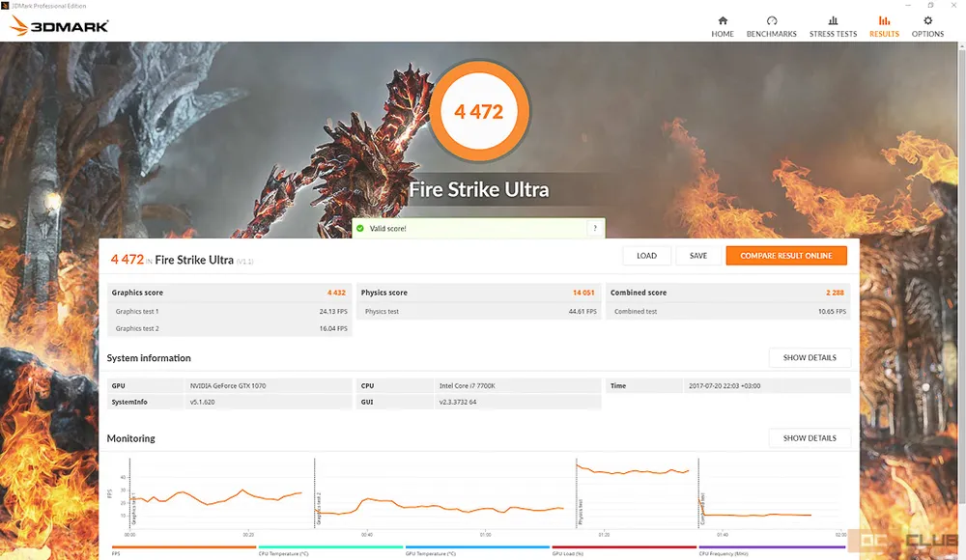Toggle the CPU Temperature legend series
The image size is (966, 560).
(x=330, y=547)
